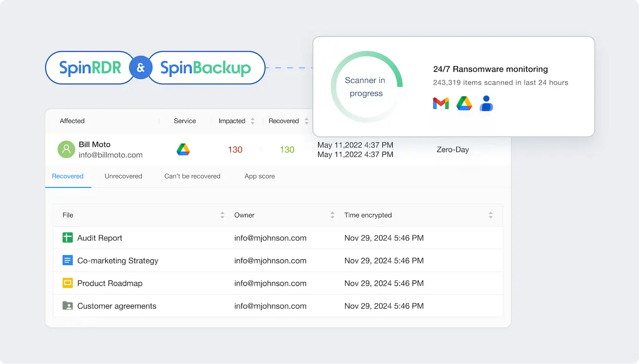Click the Google Drive service icon for Bill Moto
Viewport: 639px width, 364px height.
tap(183, 150)
